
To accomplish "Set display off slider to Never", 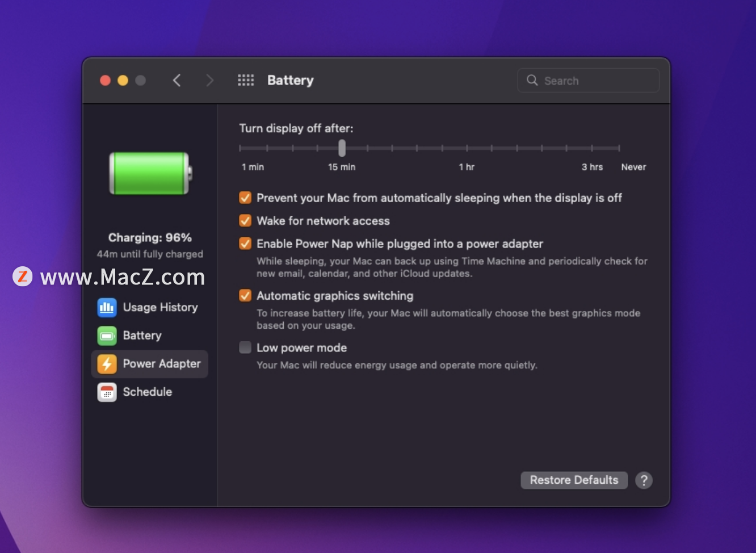I will tap(619, 148).
